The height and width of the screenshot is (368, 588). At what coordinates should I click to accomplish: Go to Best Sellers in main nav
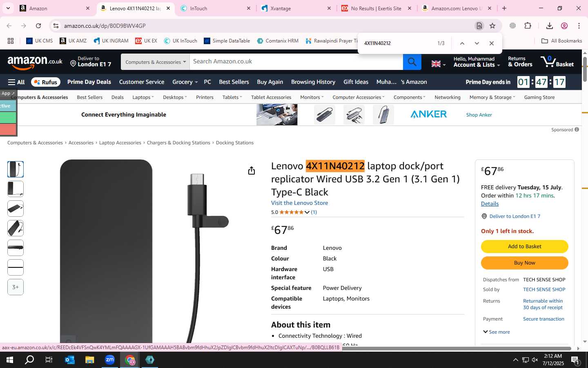click(x=234, y=82)
